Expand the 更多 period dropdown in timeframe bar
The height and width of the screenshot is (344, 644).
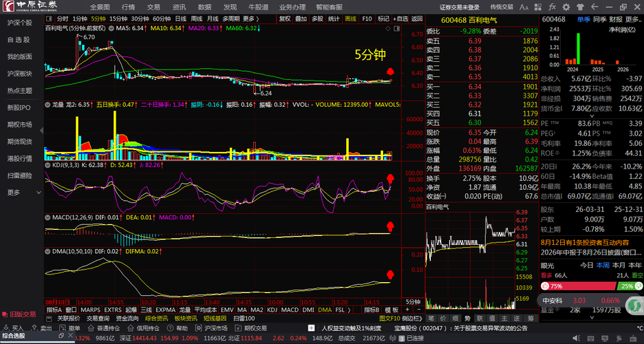(250, 19)
